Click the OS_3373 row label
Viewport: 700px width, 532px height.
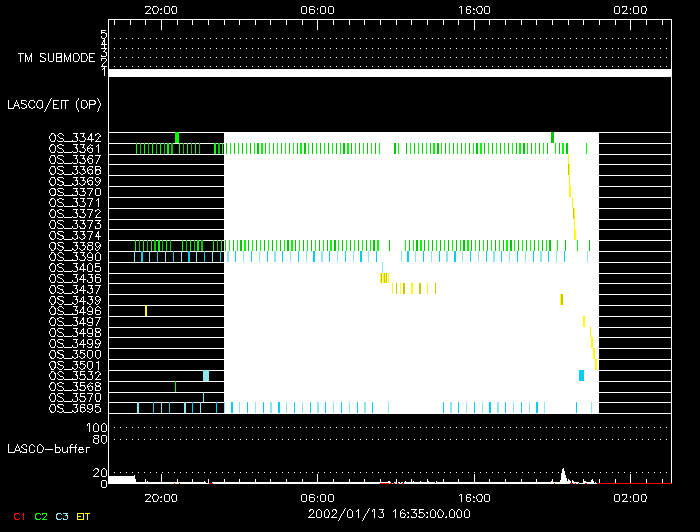[75, 224]
